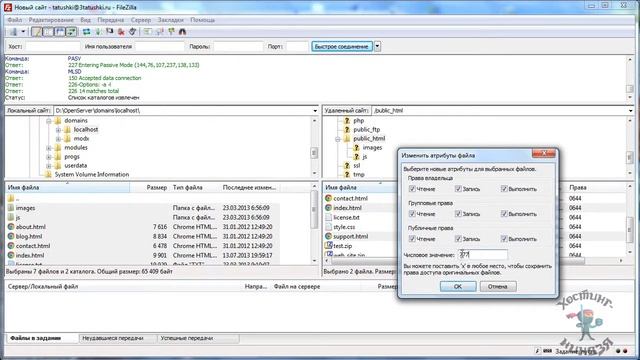Click the message log vertical scrollbar
This screenshot has height=360, width=640.
(630, 79)
